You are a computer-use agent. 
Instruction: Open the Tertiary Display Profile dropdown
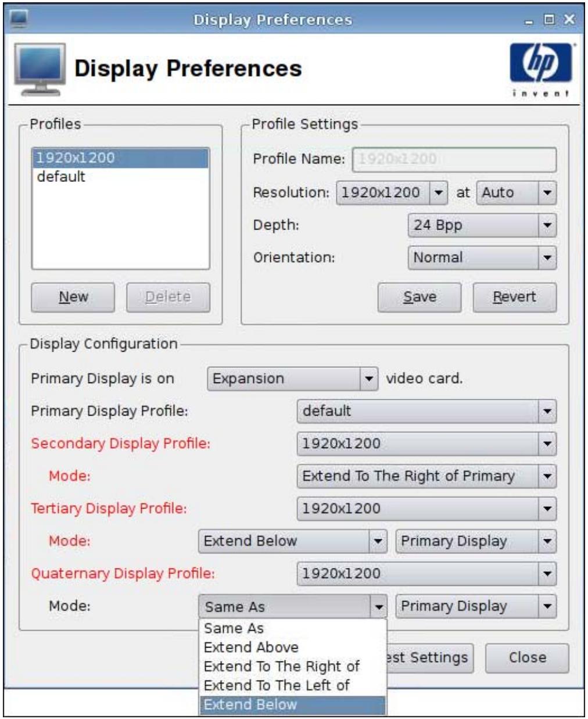426,509
